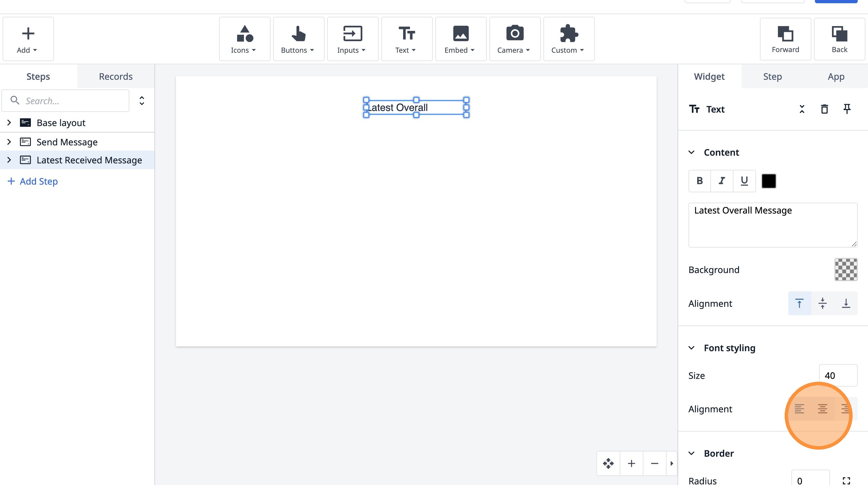868x485 pixels.
Task: Send widget Back in layer order
Action: (x=839, y=39)
